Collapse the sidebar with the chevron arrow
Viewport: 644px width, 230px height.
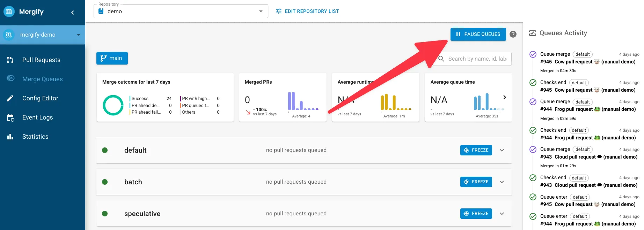[x=73, y=13]
